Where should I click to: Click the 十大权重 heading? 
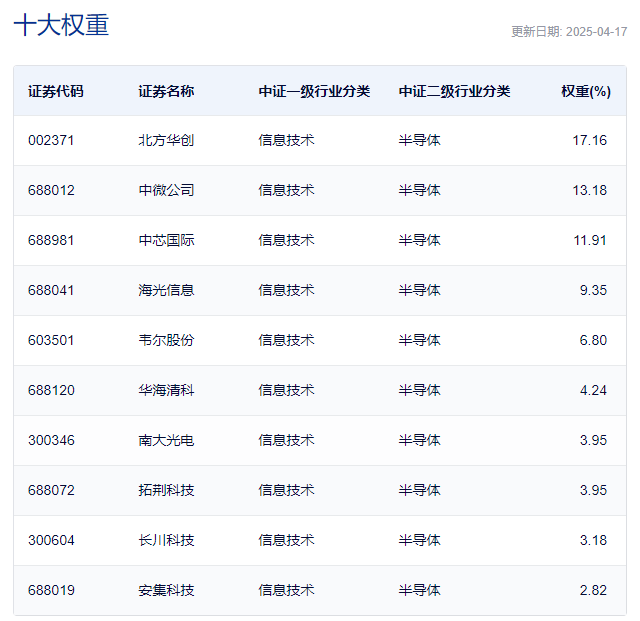coord(61,25)
